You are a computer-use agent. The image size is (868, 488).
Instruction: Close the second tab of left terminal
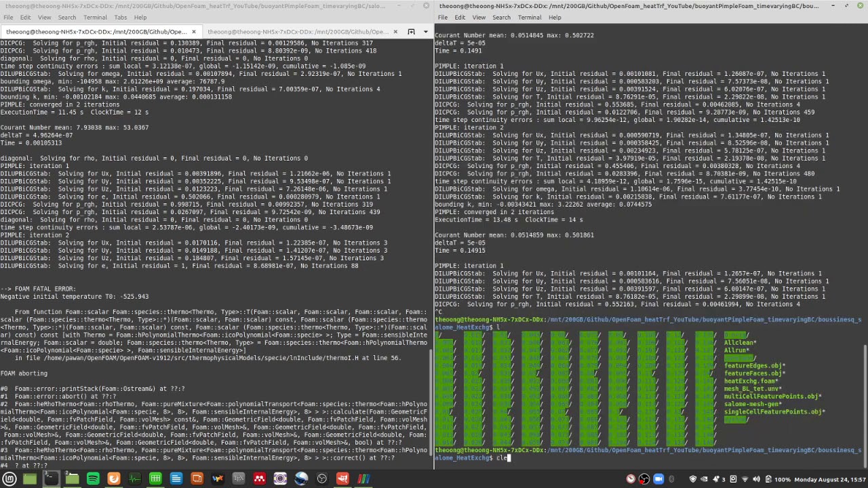(x=395, y=31)
